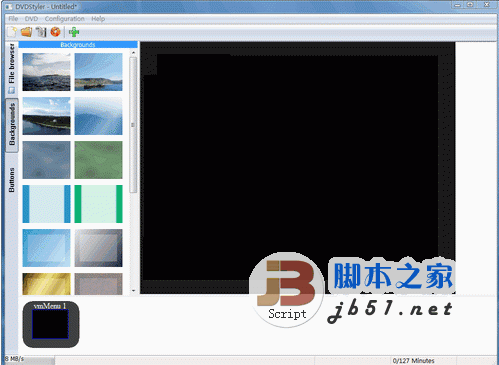This screenshot has height=365, width=499.
Task: Select the blue glass frame background
Action: click(x=46, y=248)
